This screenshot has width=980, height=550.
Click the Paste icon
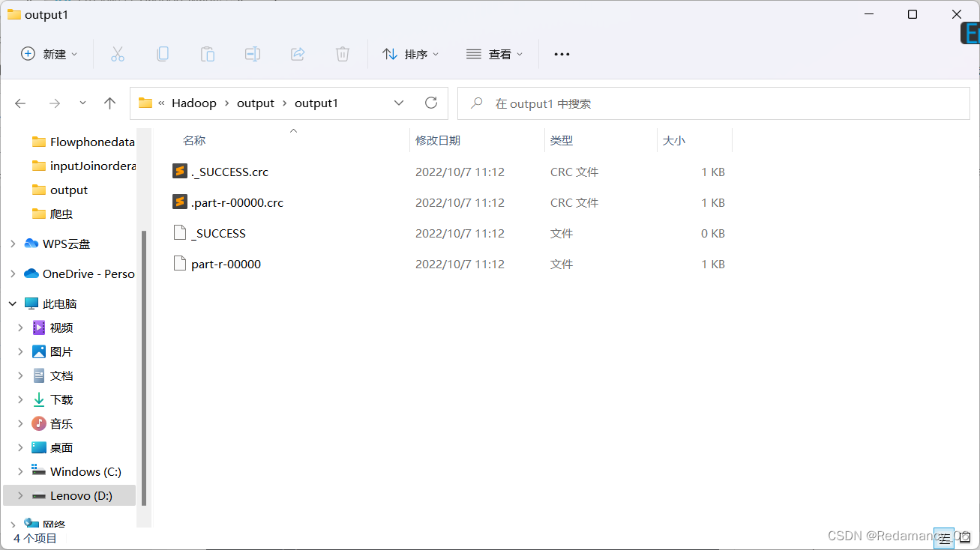coord(207,53)
